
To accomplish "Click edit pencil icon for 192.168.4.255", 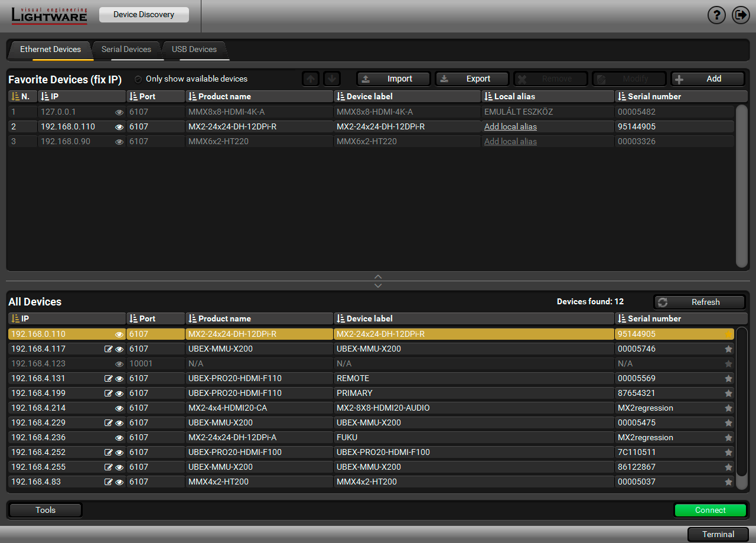I will tap(108, 467).
